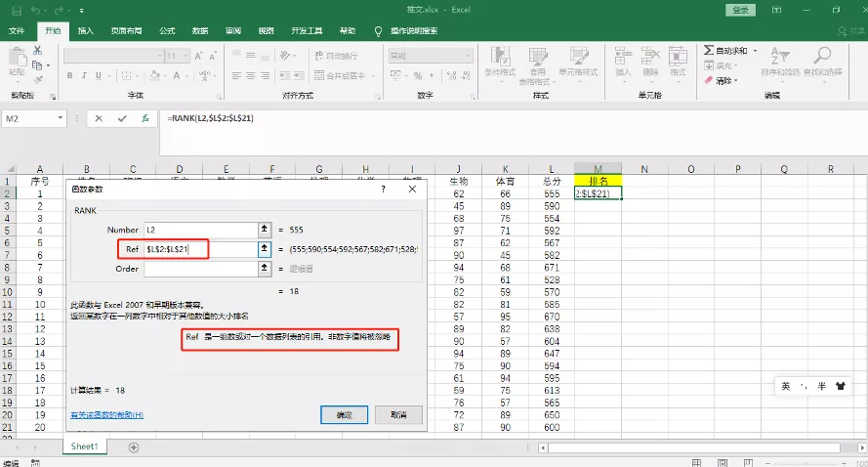Open the help on this function link
868x467 pixels.
(x=106, y=416)
